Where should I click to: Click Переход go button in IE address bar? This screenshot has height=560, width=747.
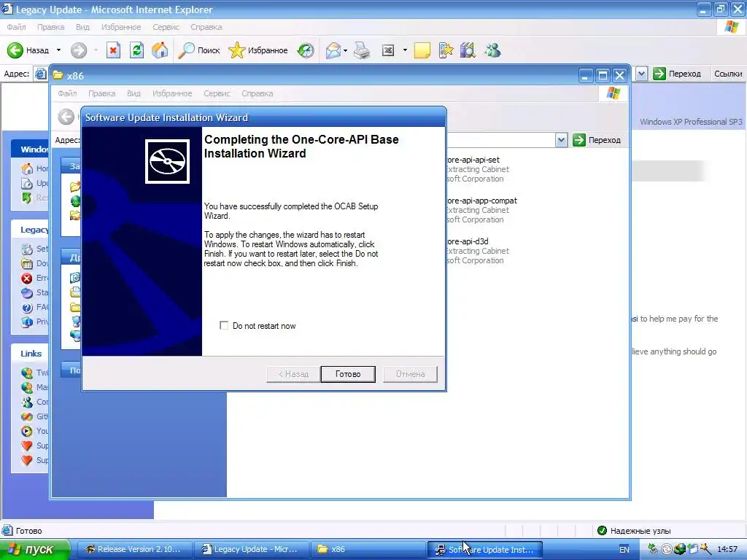click(677, 74)
